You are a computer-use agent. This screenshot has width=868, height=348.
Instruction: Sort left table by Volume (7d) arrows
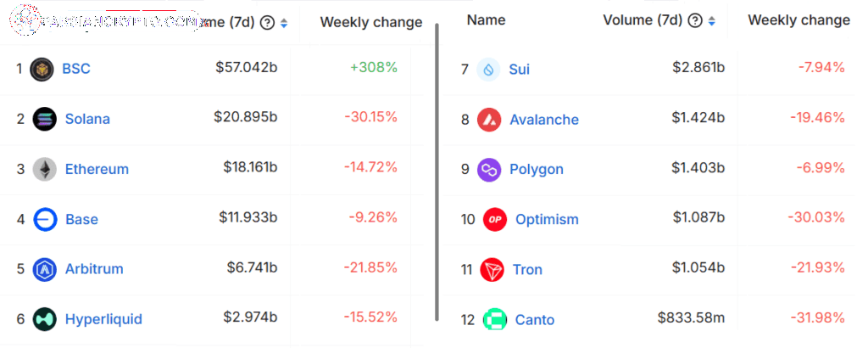pos(284,23)
